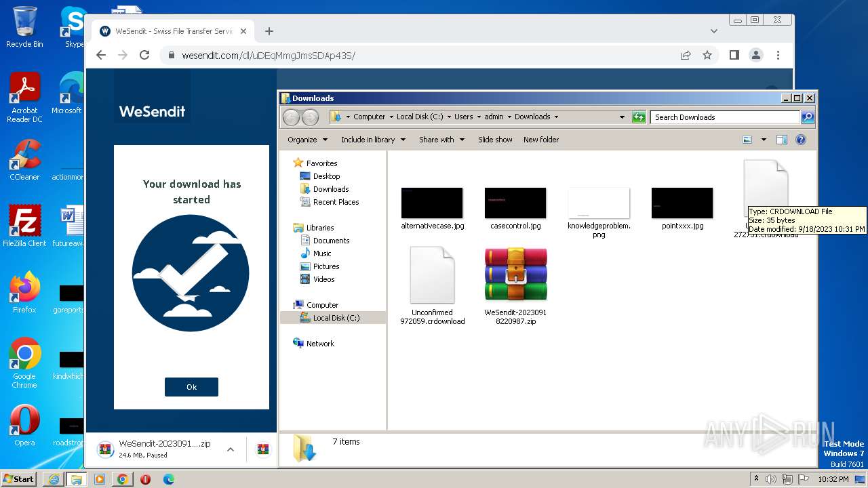Open the FileZilla Client desktop shortcut
This screenshot has height=488, width=868.
(x=24, y=226)
